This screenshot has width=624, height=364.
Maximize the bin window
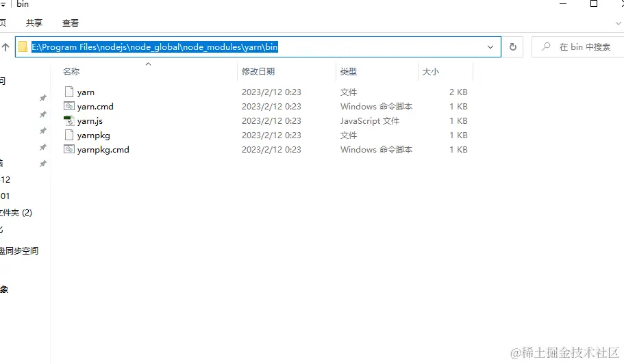593,4
